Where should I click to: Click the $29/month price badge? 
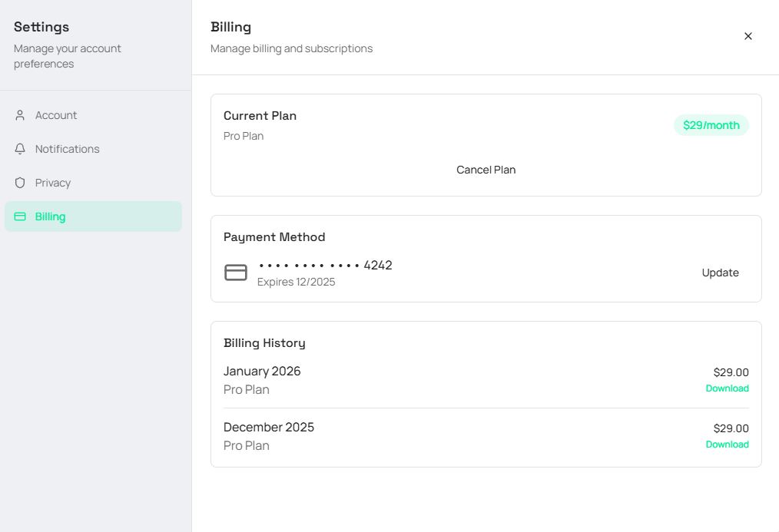click(x=711, y=125)
